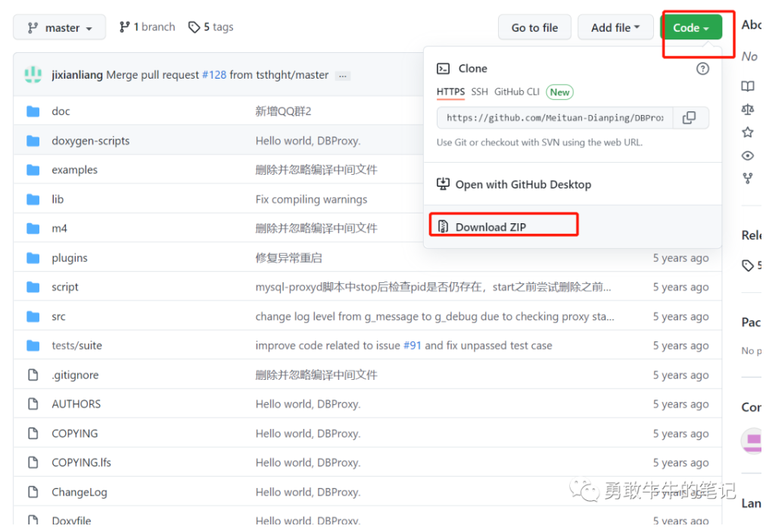Click the folder icon next to src
The width and height of the screenshot is (766, 532).
33,316
